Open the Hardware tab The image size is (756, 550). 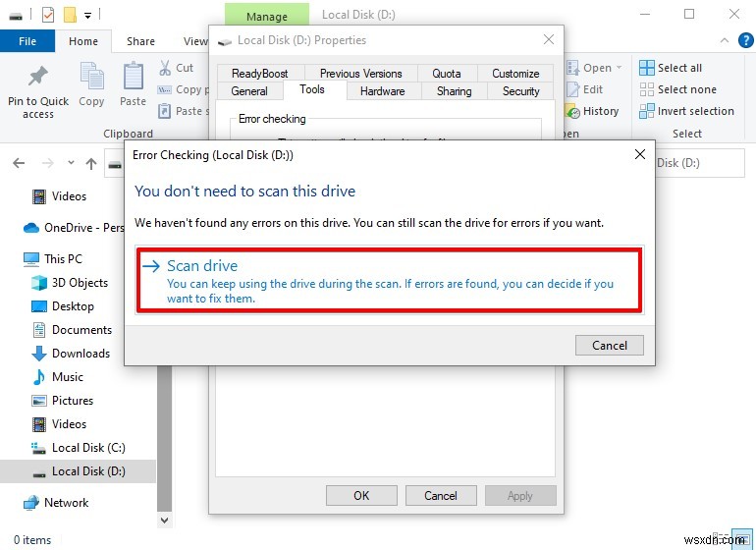(x=382, y=90)
